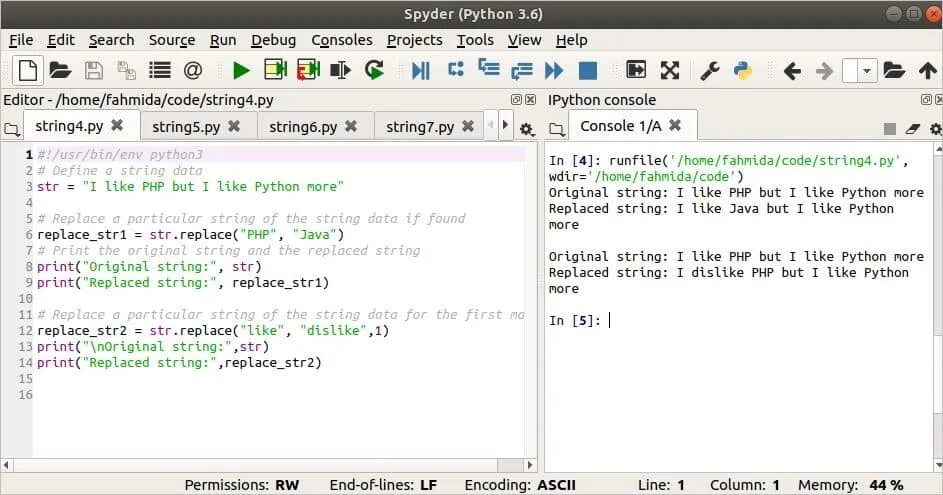
Task: Open the editor options gear menu
Action: coord(527,129)
